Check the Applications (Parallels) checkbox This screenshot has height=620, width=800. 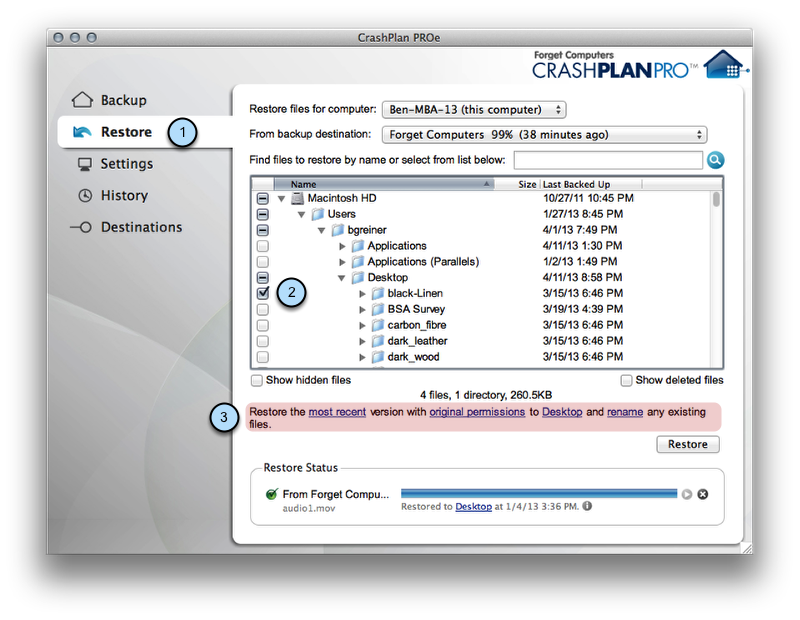(263, 261)
